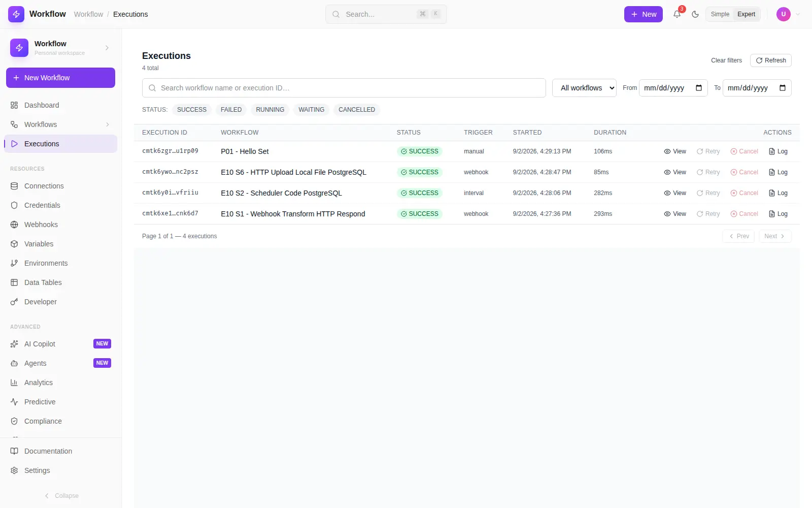Screen dimensions: 812x508
Task: Click the interval trigger cell
Action: pyautogui.click(x=473, y=193)
